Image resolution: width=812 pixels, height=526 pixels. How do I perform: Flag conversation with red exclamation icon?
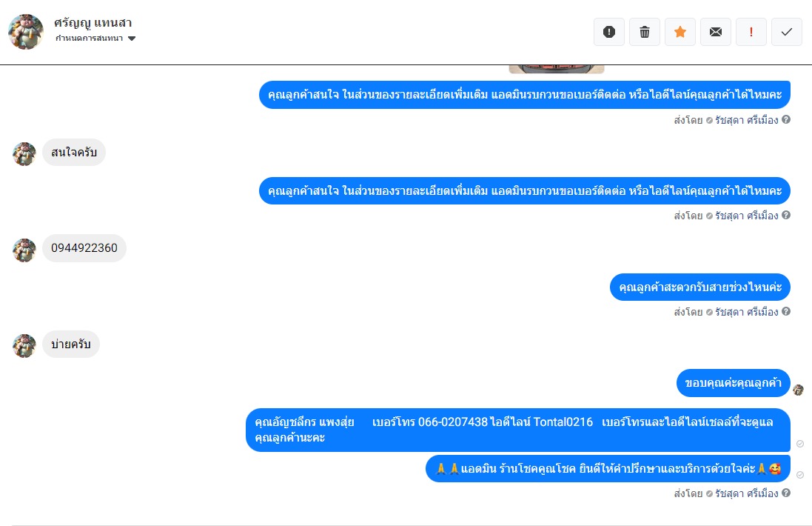751,32
